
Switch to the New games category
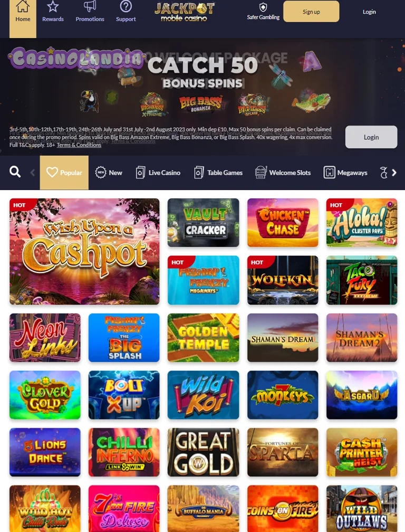(x=109, y=173)
